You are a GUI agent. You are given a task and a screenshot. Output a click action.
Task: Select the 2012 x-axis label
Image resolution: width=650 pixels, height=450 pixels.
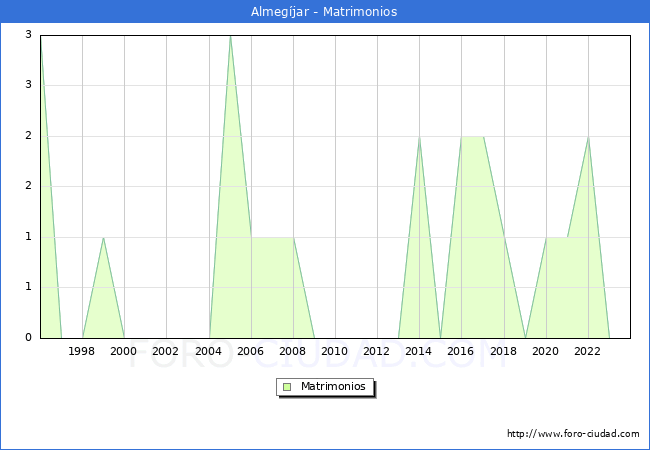tap(376, 351)
